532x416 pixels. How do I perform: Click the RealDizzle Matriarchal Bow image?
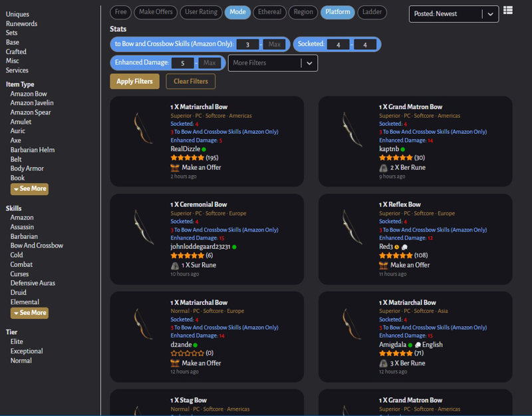(x=143, y=128)
